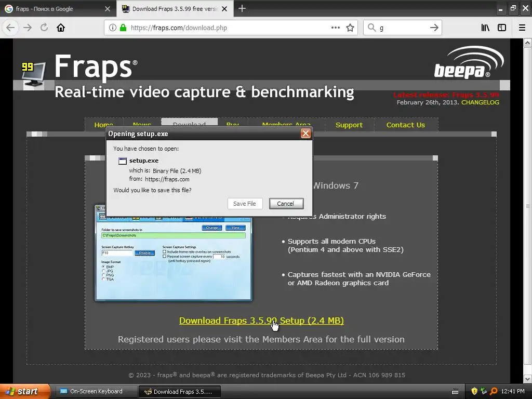Select Download Fraps taskbar button
Image resolution: width=532 pixels, height=399 pixels.
tap(180, 392)
